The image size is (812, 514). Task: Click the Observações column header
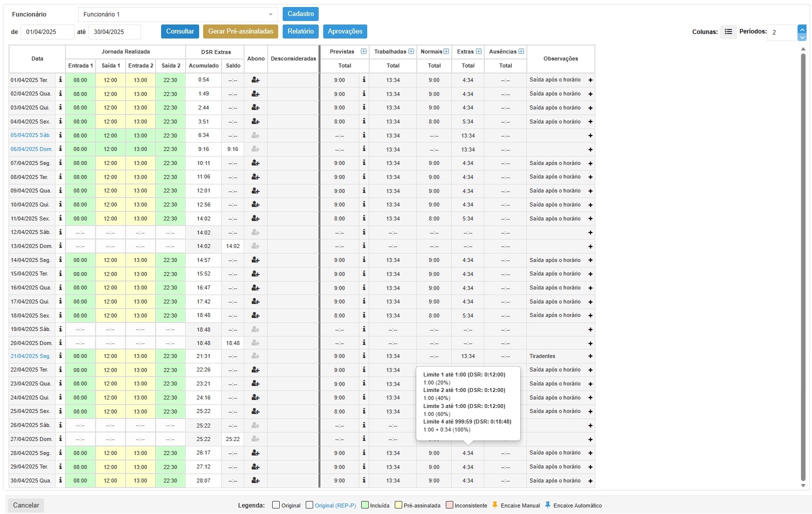(x=560, y=58)
